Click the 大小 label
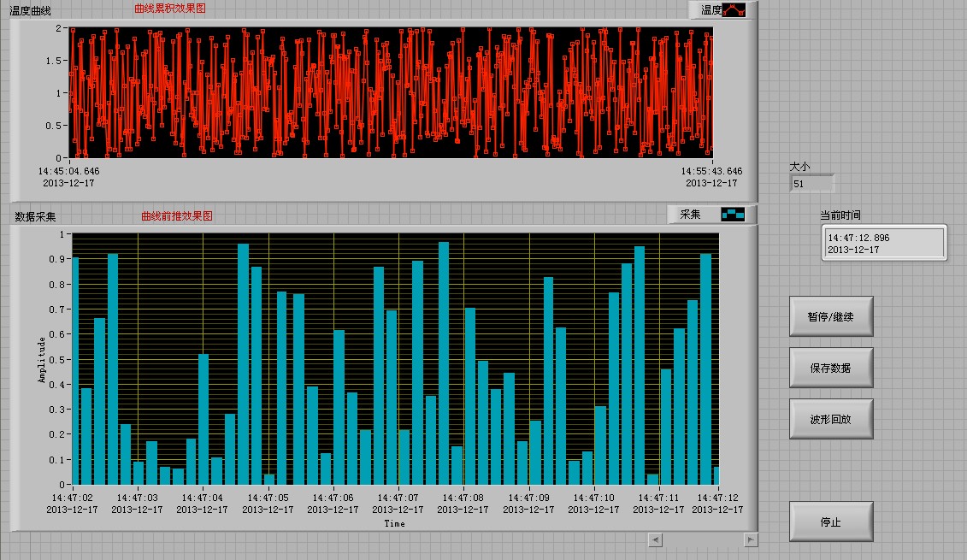Image resolution: width=967 pixels, height=560 pixels. [x=800, y=167]
